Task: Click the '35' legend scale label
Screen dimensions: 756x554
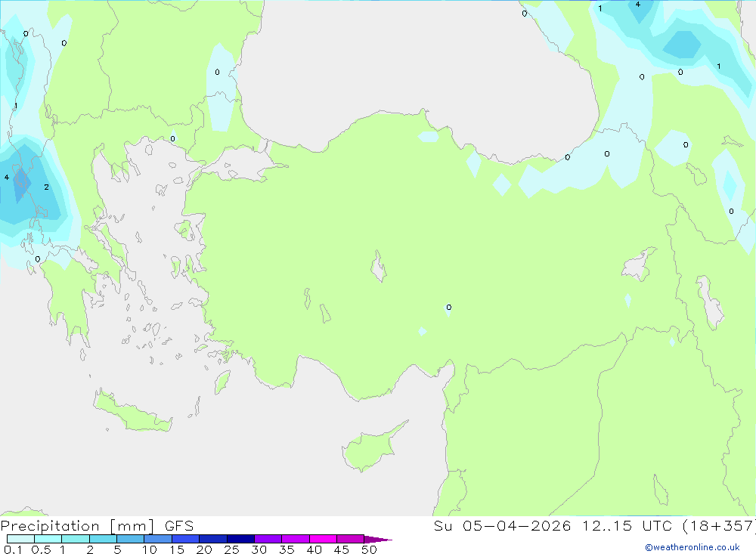Action: tap(287, 549)
